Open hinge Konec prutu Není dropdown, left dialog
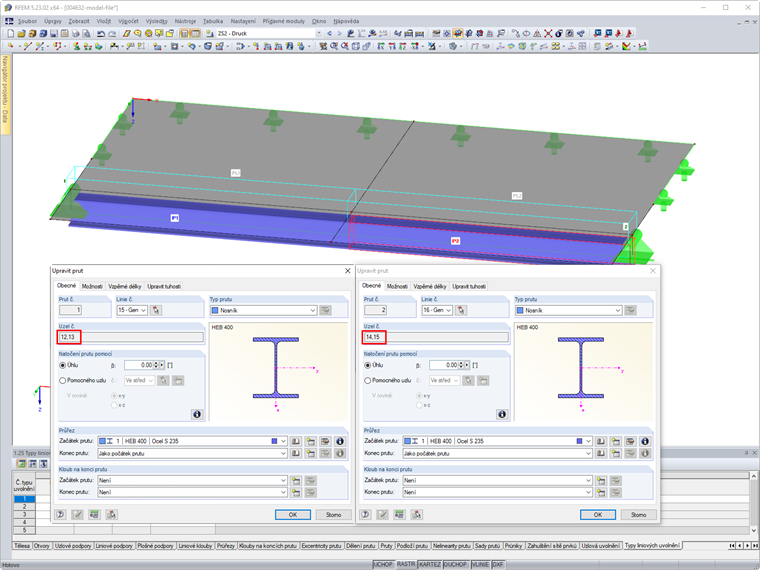 (284, 492)
